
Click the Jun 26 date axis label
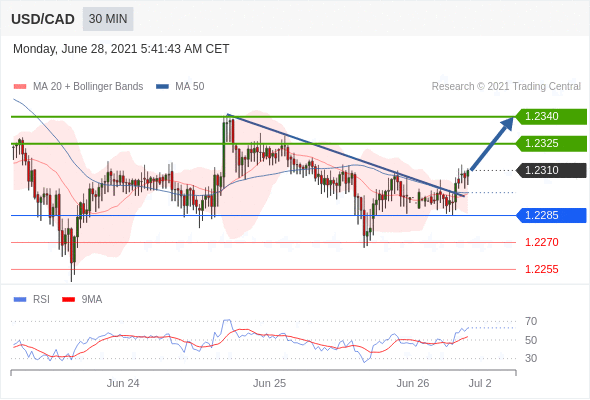click(x=413, y=383)
